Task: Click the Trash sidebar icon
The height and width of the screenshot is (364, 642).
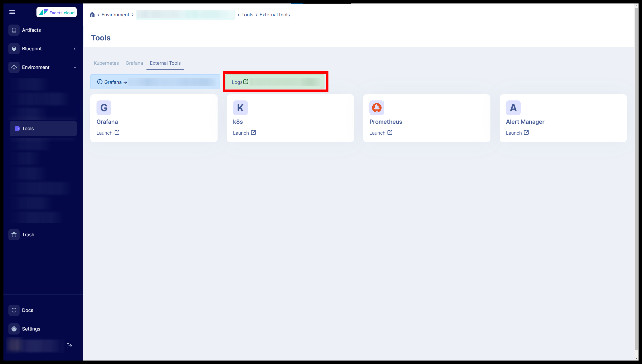Action: (x=14, y=234)
